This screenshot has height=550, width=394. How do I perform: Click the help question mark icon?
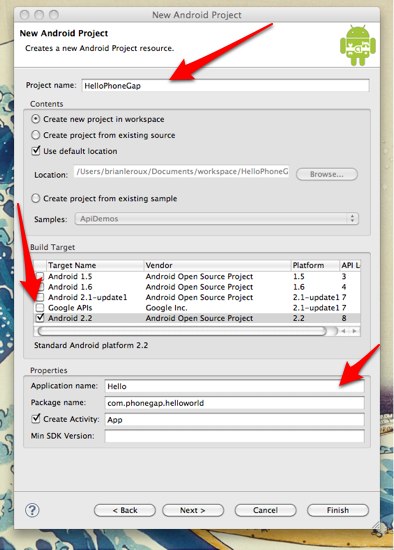32,510
